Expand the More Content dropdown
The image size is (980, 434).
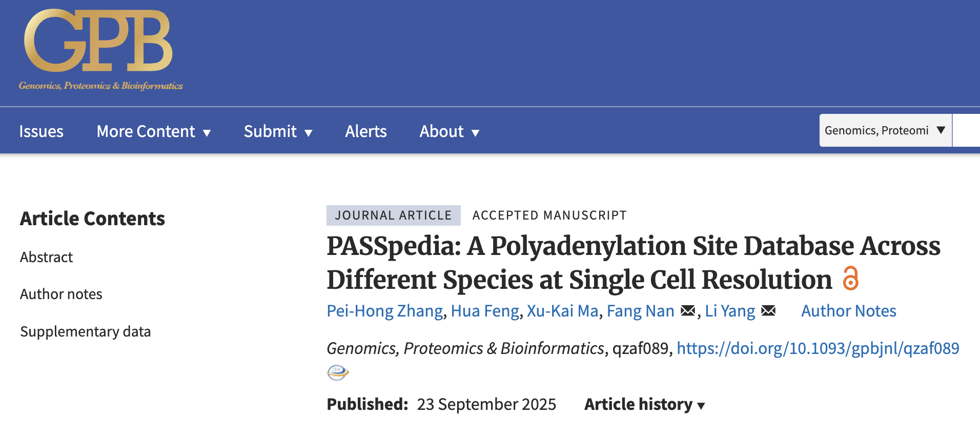(154, 131)
